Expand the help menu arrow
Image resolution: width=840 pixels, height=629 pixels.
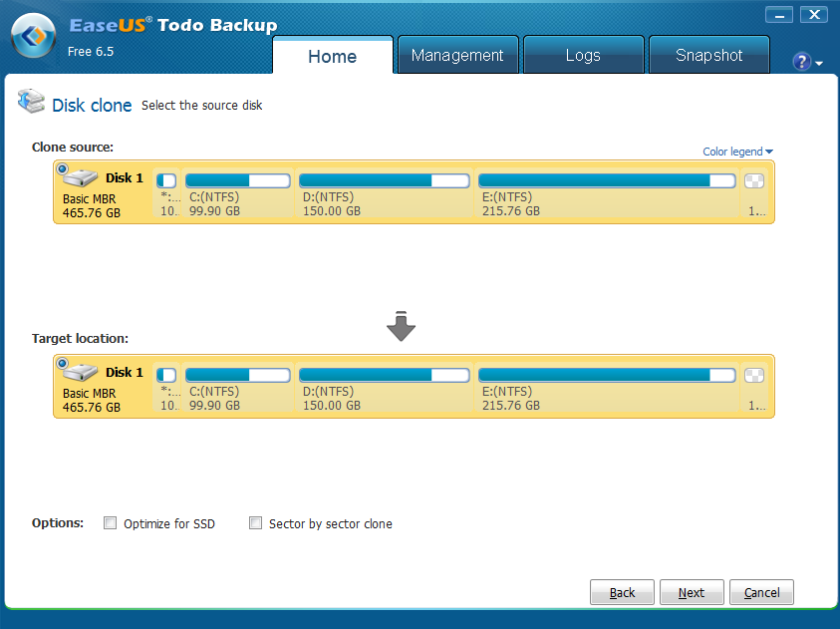click(819, 63)
